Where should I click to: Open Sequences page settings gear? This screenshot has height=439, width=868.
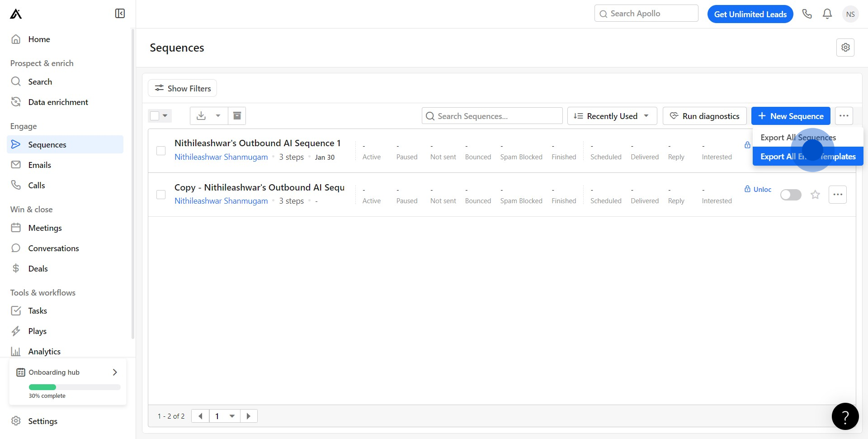(x=845, y=48)
